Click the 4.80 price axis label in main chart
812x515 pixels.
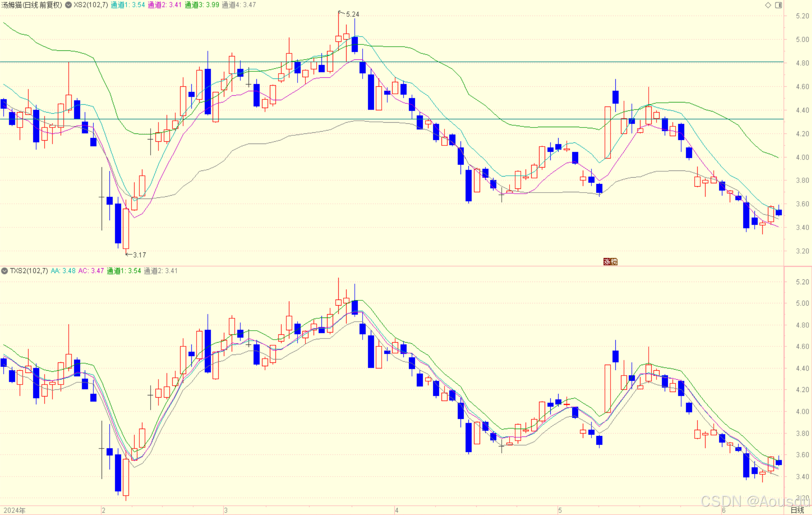tap(802, 63)
